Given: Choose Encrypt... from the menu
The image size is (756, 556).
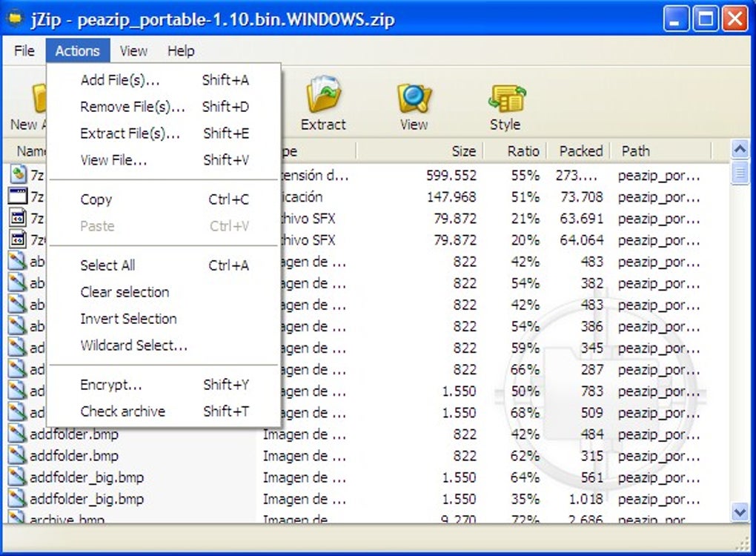Looking at the screenshot, I should tap(164, 385).
